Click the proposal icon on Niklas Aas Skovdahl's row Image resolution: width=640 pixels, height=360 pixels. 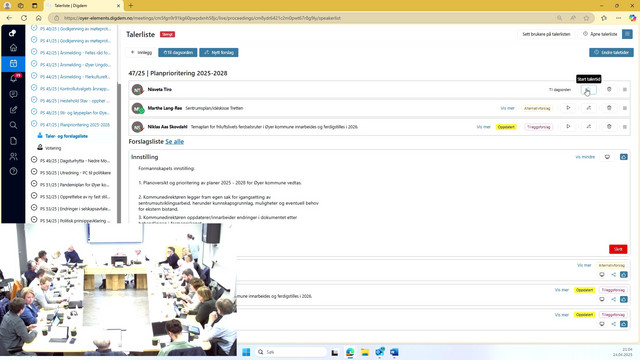point(589,127)
